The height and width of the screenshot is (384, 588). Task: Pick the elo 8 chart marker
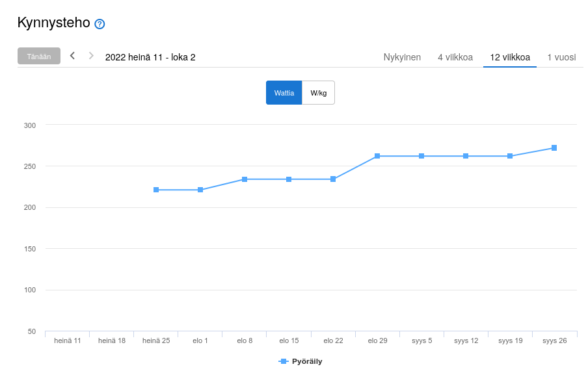(x=245, y=179)
